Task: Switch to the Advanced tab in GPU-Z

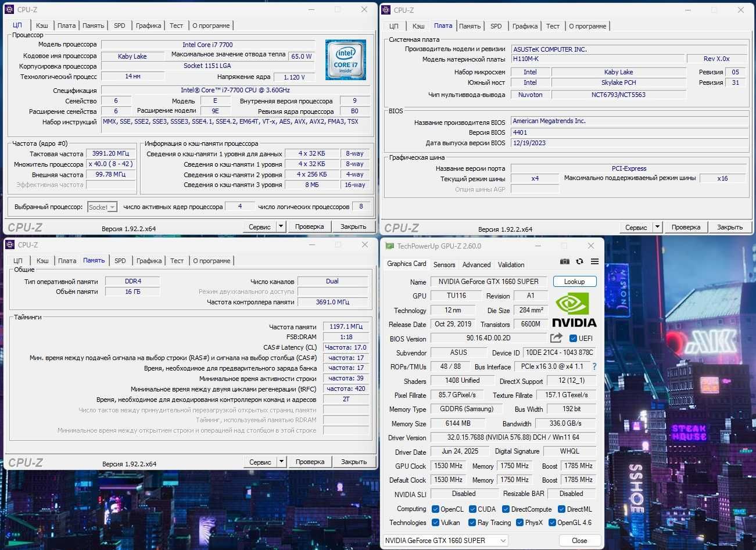Action: (x=476, y=264)
